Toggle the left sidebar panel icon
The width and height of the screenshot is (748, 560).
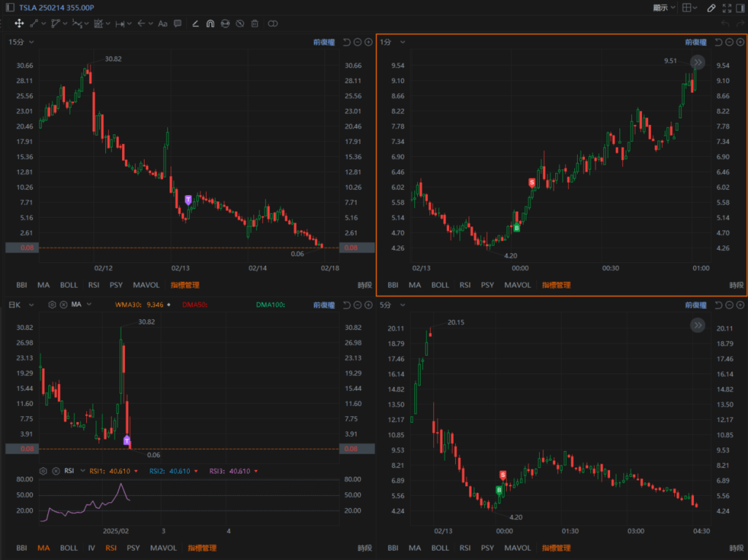point(9,7)
